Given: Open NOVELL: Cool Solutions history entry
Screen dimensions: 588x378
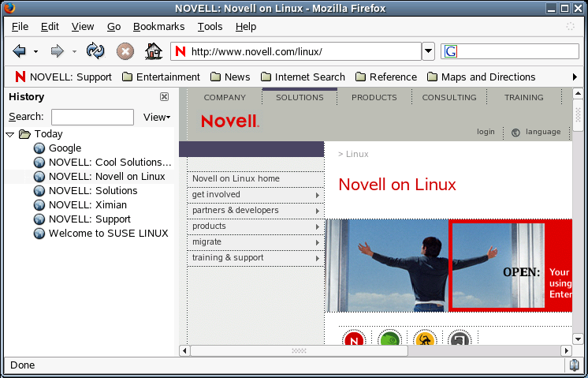Looking at the screenshot, I should point(102,163).
